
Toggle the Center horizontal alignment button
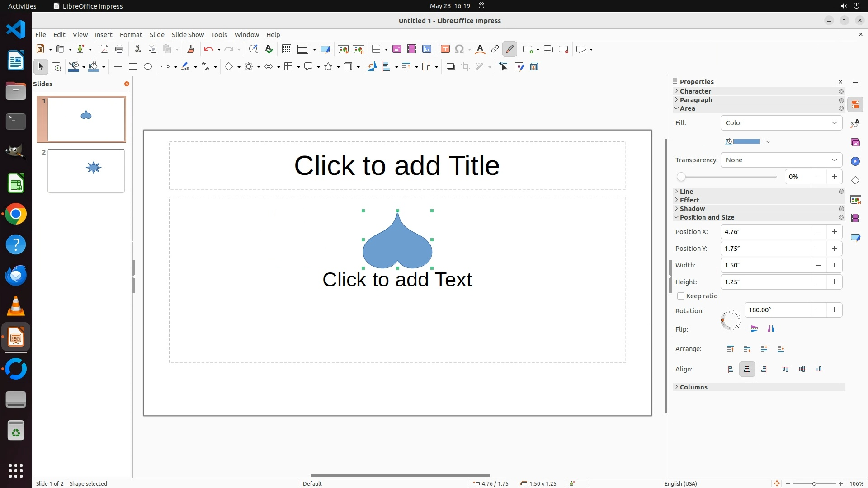pos(747,369)
